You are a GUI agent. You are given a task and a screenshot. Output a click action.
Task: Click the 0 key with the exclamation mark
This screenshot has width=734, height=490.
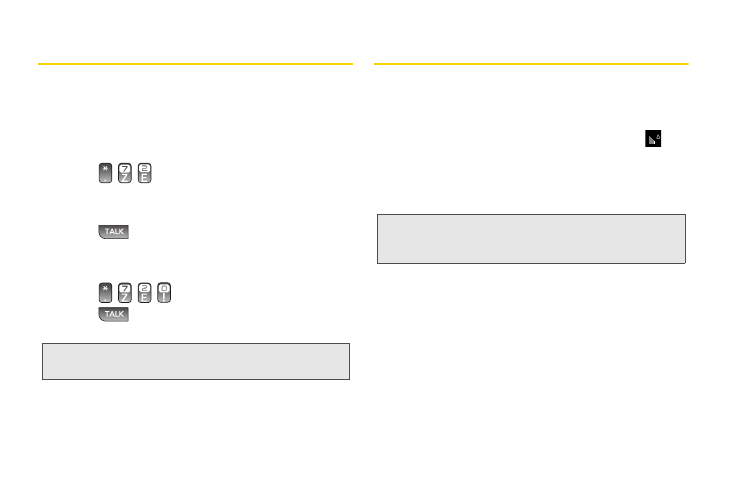coord(164,293)
